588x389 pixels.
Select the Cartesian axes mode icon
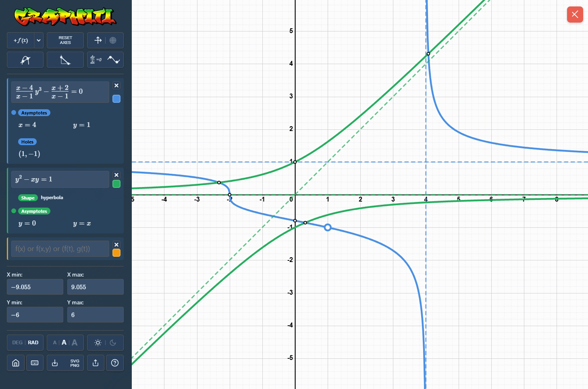(98, 40)
